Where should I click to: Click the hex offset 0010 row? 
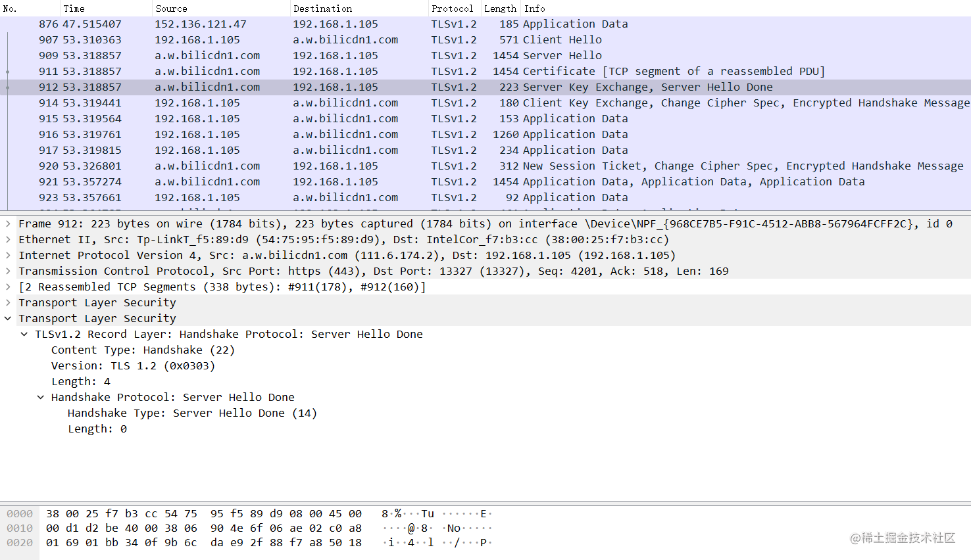point(20,528)
